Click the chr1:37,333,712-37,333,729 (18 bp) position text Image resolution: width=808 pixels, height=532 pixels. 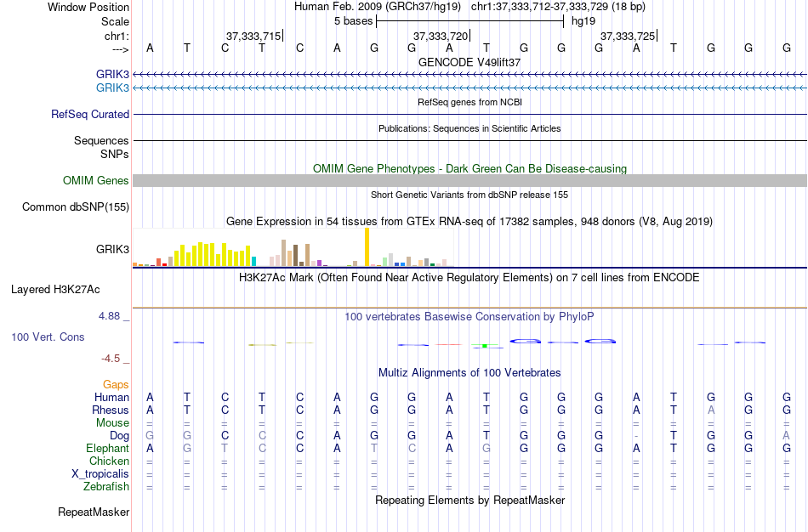point(558,7)
